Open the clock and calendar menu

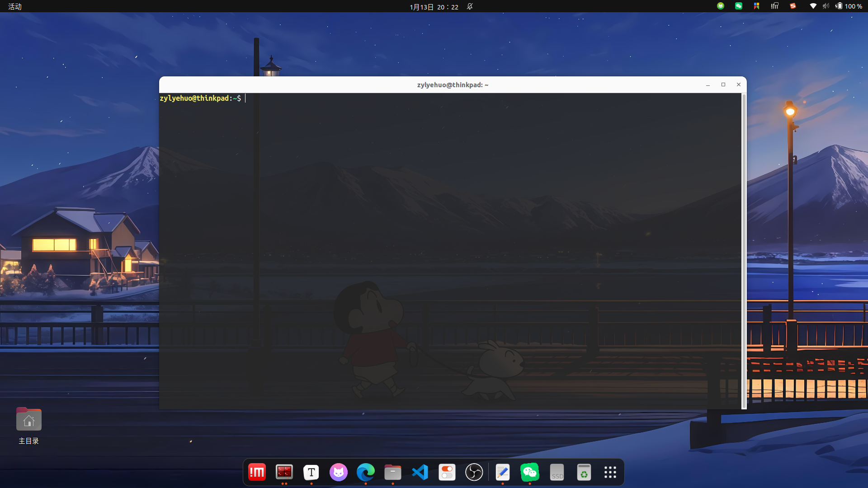[434, 7]
